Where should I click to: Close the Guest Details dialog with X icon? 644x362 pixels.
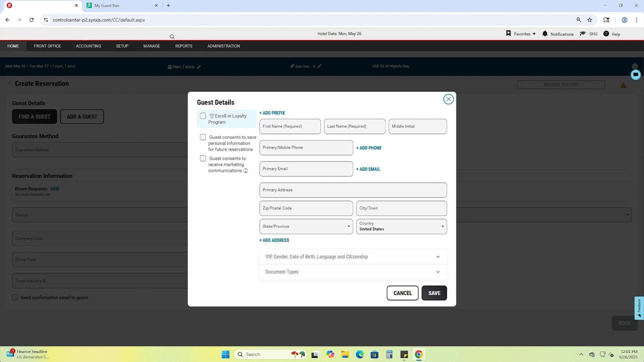tap(448, 99)
